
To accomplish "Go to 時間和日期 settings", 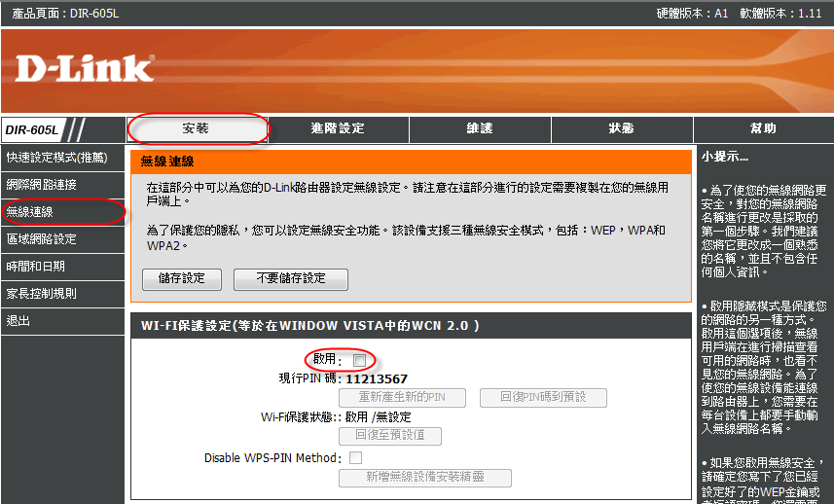I will pyautogui.click(x=62, y=267).
